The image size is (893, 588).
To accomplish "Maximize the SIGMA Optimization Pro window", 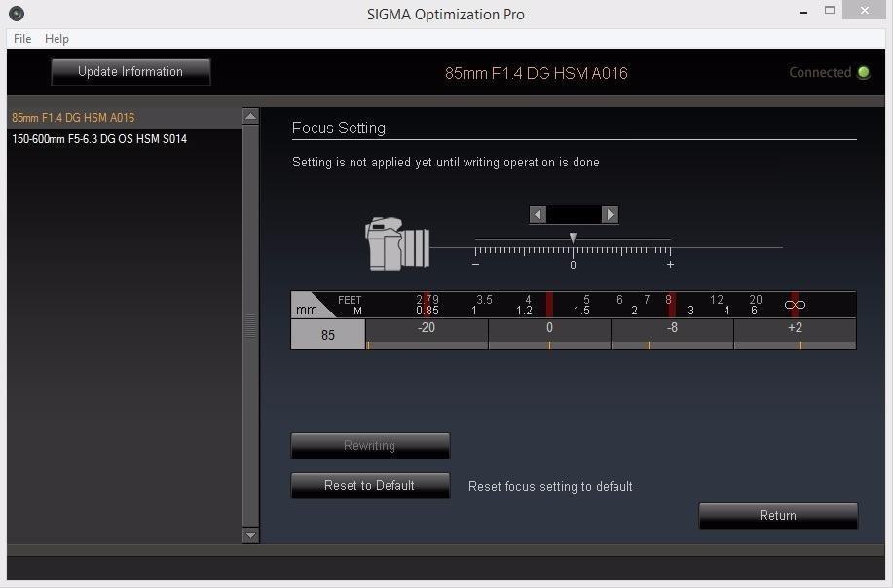I will pyautogui.click(x=830, y=11).
